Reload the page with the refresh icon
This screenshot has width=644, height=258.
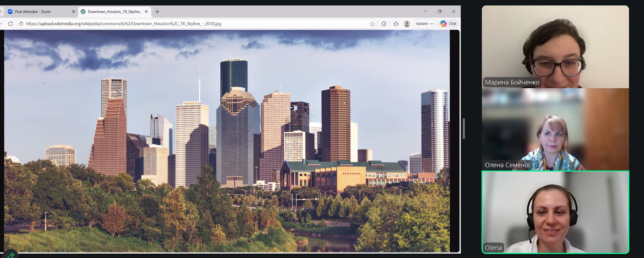pos(10,24)
